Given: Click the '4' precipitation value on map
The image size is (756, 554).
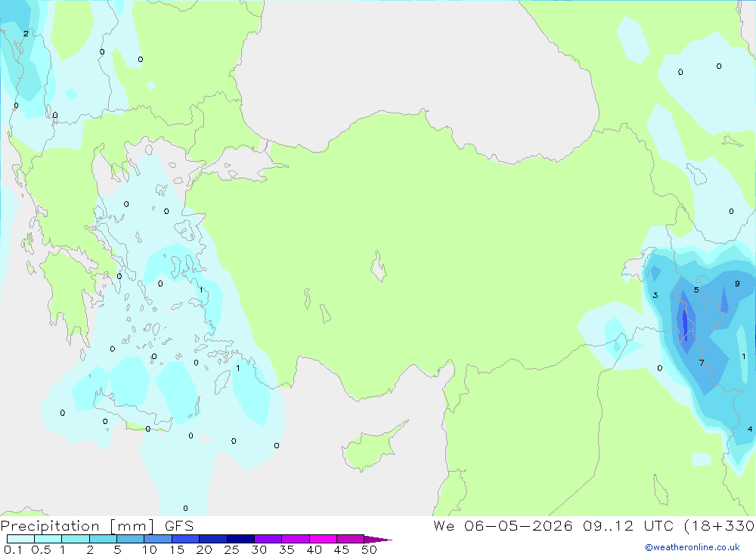Looking at the screenshot, I should 750,429.
